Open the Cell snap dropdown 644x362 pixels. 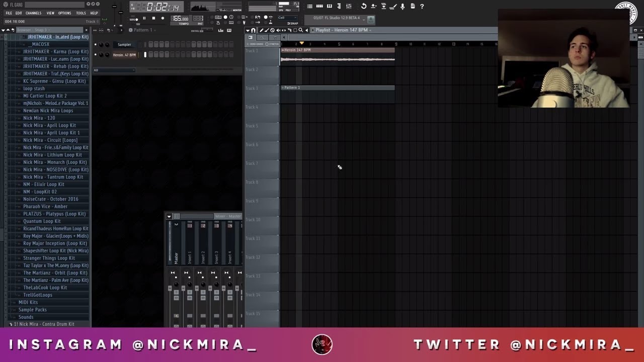coord(287,18)
